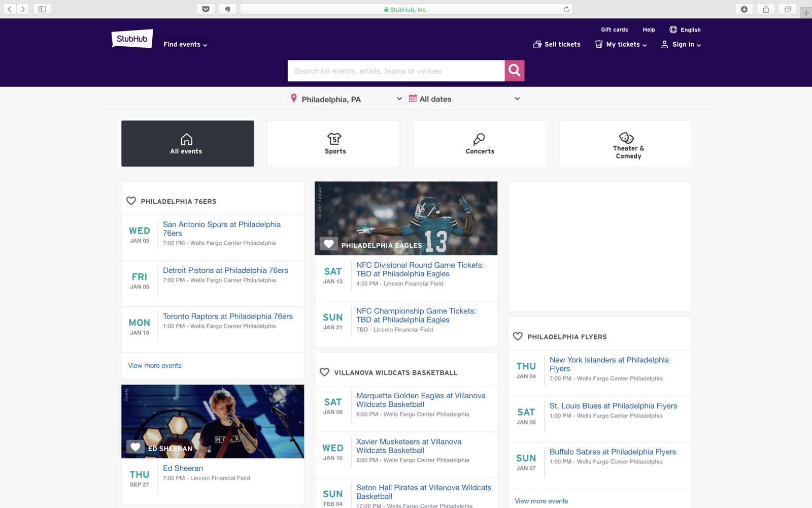Click the Safari share icon
Screen dimensions: 812x508
pos(766,9)
